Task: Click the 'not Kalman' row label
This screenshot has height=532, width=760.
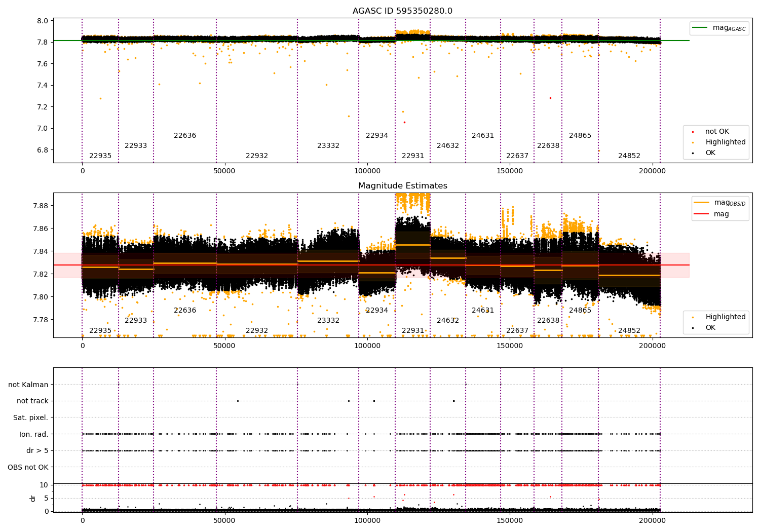Action: pos(28,385)
